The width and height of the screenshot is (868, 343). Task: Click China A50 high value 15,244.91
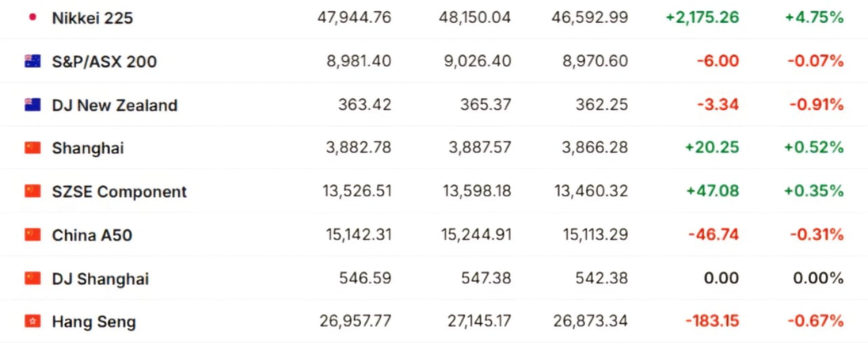click(x=476, y=235)
